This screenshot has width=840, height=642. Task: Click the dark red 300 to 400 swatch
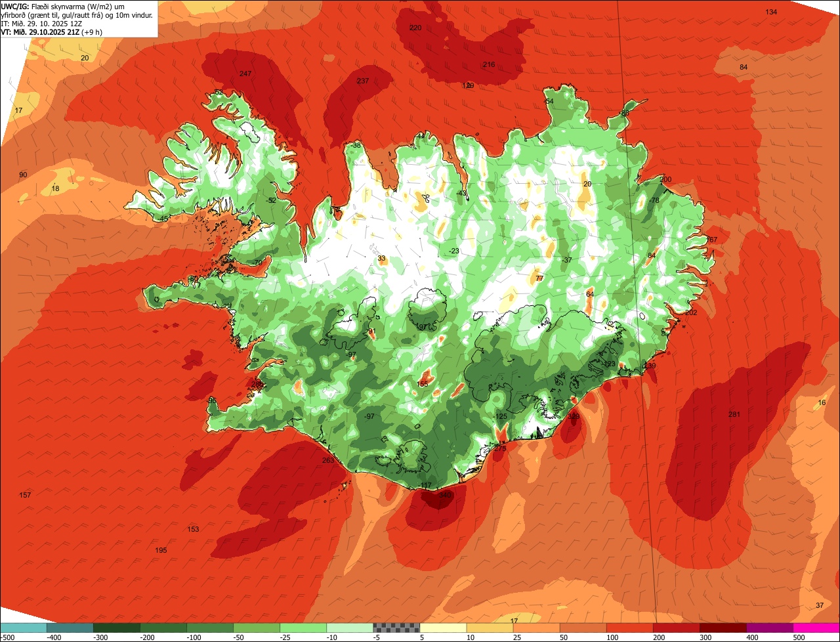point(723,628)
